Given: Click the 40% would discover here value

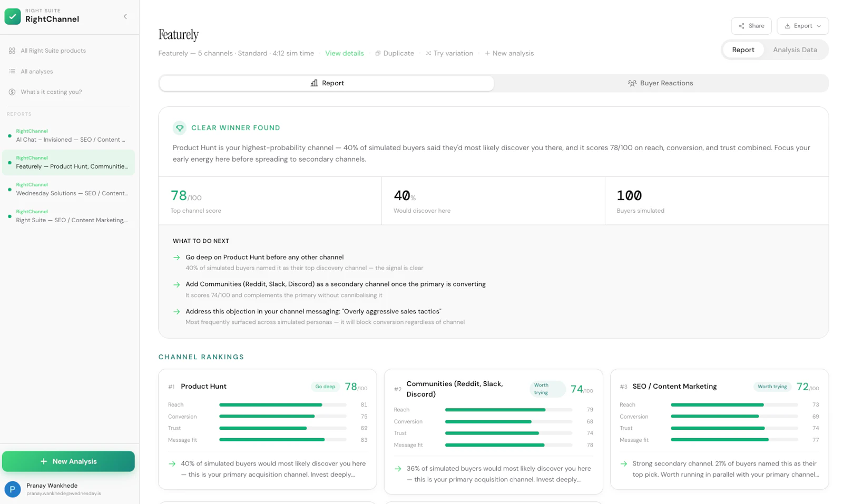Looking at the screenshot, I should [x=405, y=196].
